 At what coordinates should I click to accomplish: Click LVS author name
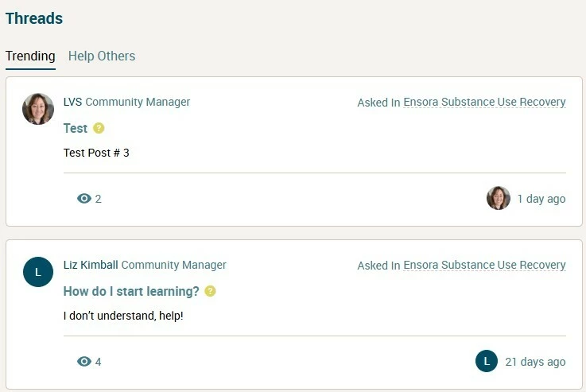tap(72, 102)
